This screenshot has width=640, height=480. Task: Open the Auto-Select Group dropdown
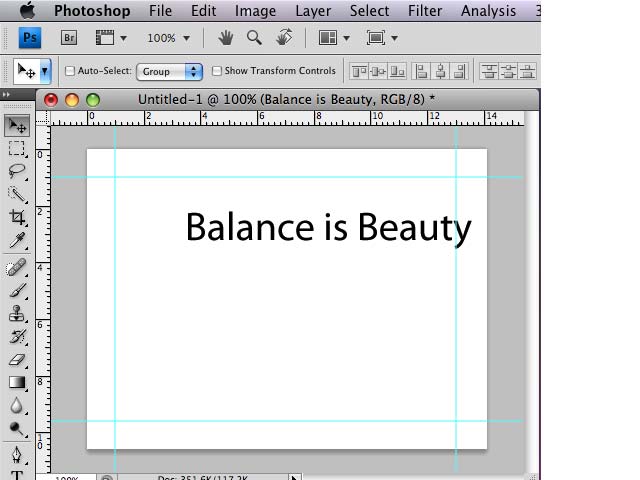(x=169, y=72)
